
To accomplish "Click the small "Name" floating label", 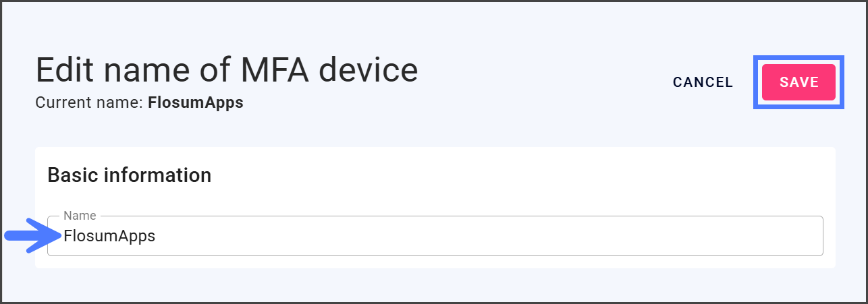I will [x=80, y=216].
